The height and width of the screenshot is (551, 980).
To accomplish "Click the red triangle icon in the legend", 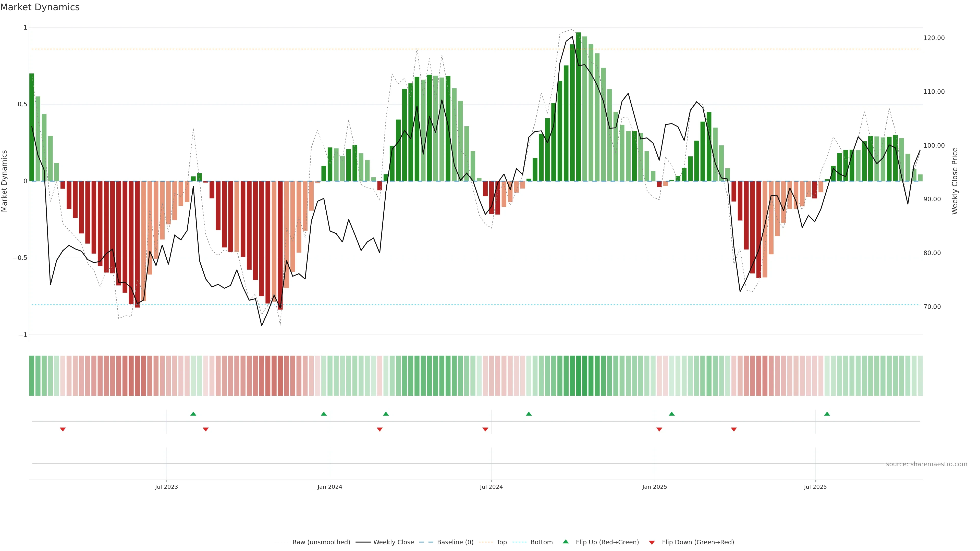I will pos(652,542).
